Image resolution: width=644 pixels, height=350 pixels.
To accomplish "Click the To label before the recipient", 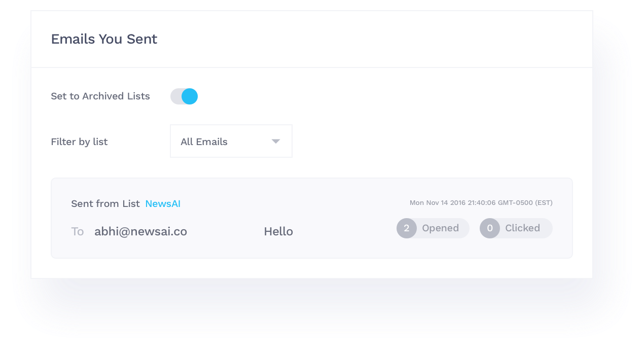I will pyautogui.click(x=77, y=232).
